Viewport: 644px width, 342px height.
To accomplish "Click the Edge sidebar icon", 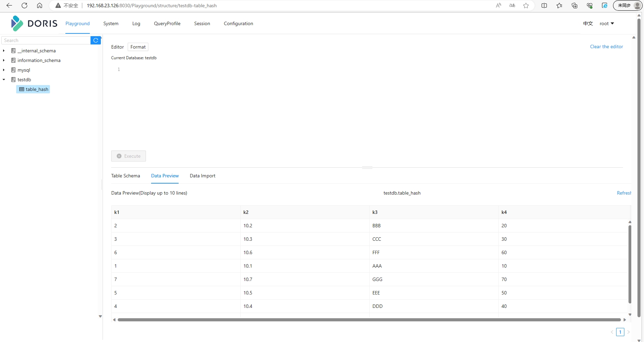I will click(x=605, y=6).
